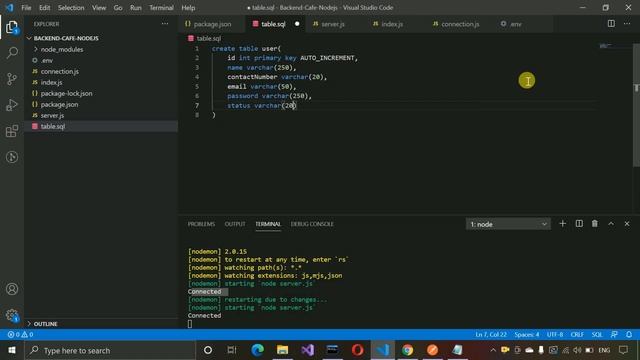Launch Microsoft Edge from taskbar

point(257,350)
